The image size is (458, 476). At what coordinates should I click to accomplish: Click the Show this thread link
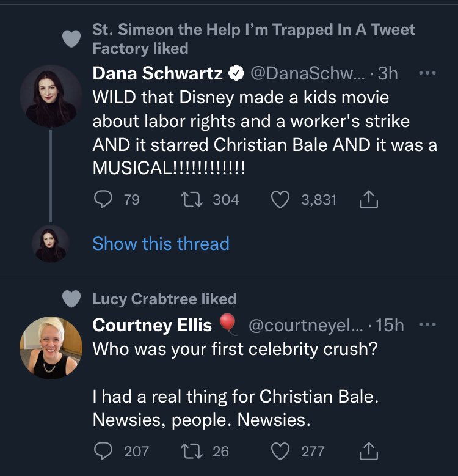pyautogui.click(x=161, y=243)
